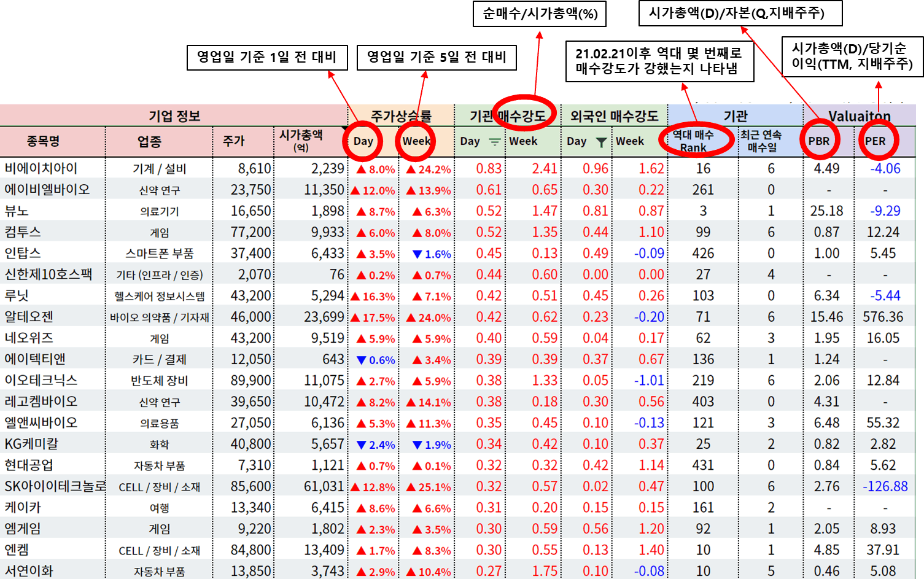Open the sort icon beside 기관 매수강도 Day
Viewport: 924px width, 579px height.
click(494, 142)
